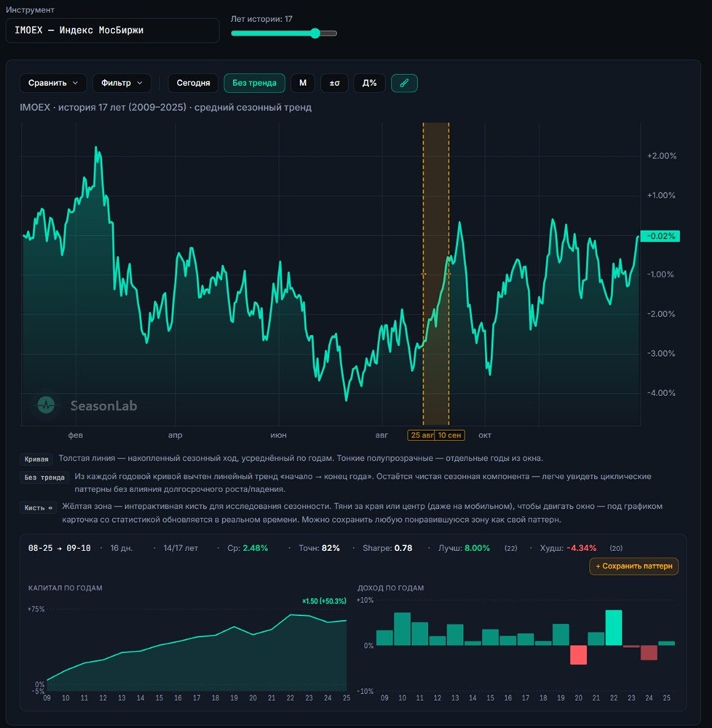Toggle the Без тренда mode
Viewport: 712px width, 728px height.
[254, 83]
